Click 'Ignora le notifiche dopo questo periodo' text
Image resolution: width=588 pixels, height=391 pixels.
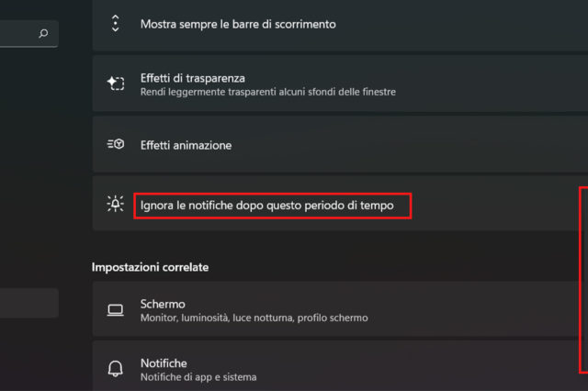[x=267, y=206]
